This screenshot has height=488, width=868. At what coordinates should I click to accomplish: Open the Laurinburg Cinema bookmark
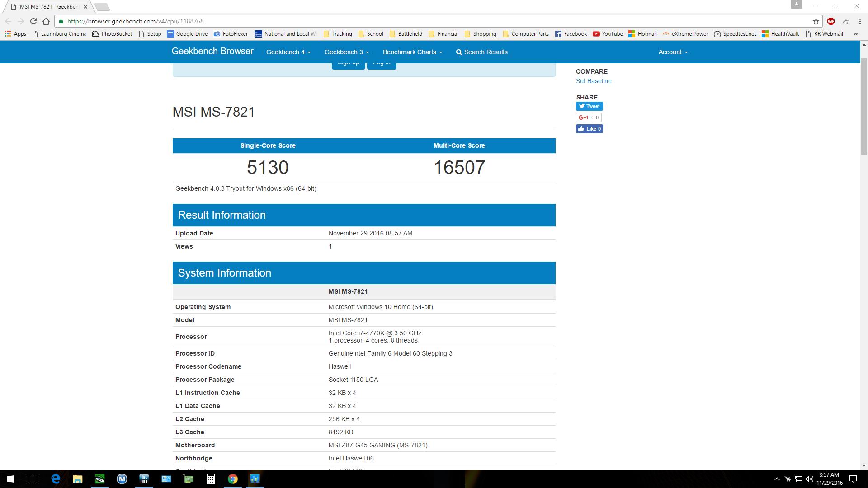59,34
